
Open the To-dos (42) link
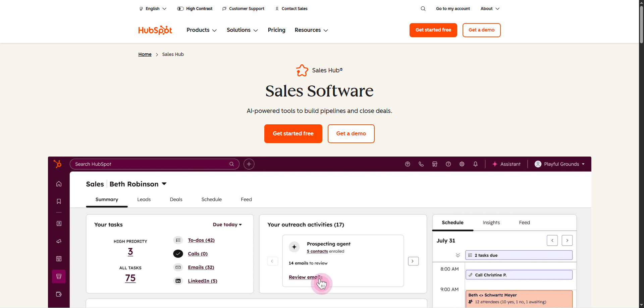click(x=201, y=240)
